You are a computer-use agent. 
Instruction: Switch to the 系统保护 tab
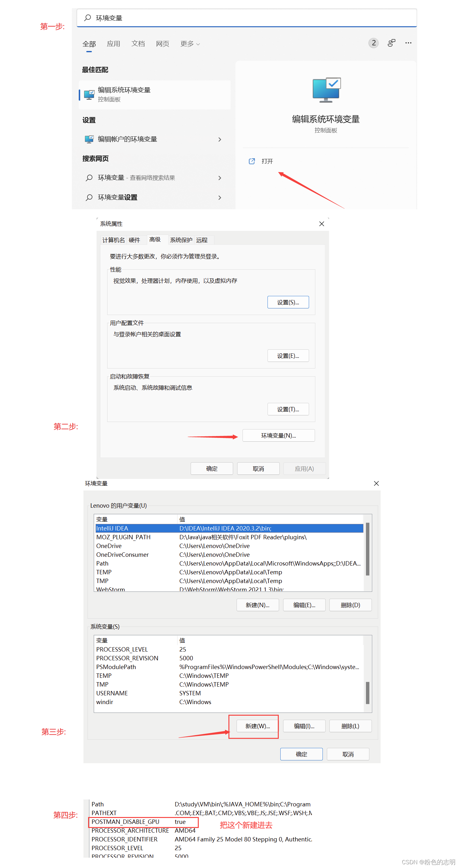pos(181,240)
